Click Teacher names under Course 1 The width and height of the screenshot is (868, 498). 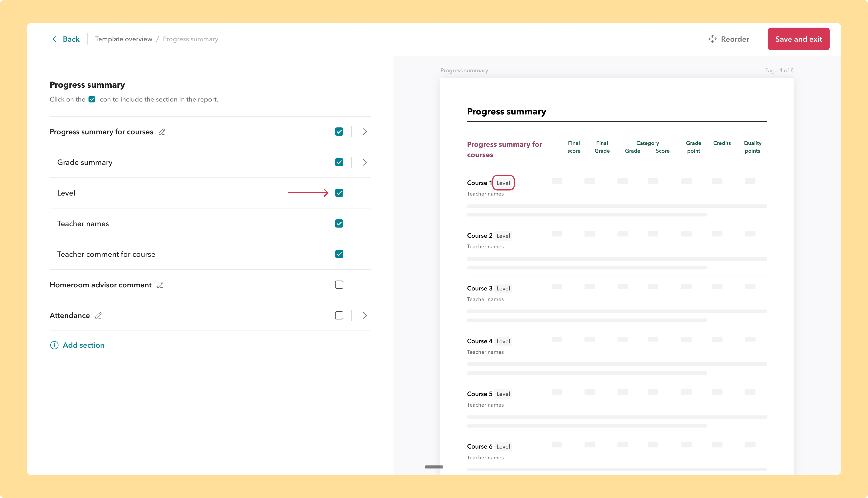(485, 194)
